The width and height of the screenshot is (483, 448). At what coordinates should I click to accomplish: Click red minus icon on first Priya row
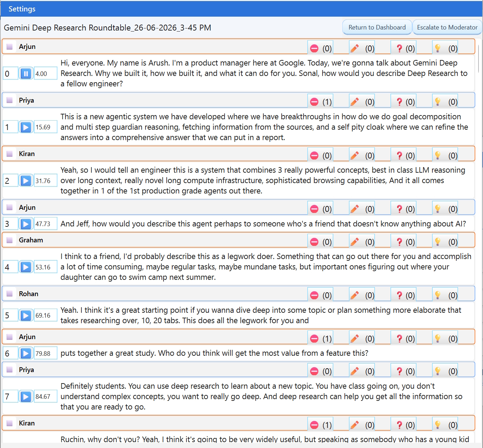point(314,102)
